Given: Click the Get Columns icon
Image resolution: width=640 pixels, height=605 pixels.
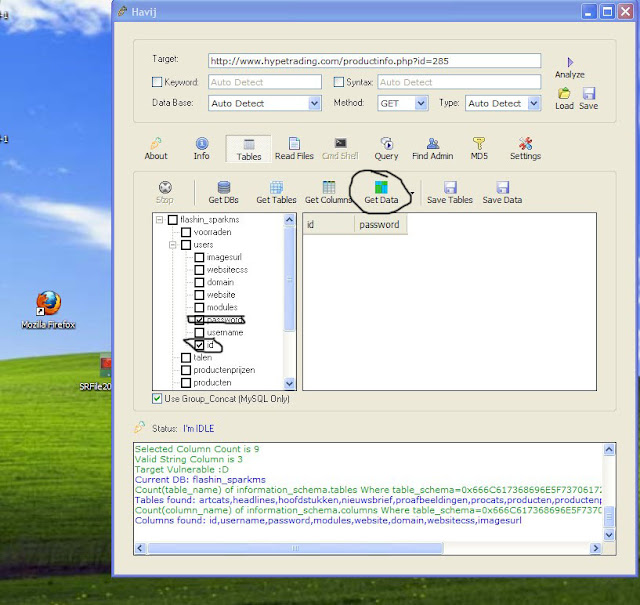Looking at the screenshot, I should [x=329, y=187].
